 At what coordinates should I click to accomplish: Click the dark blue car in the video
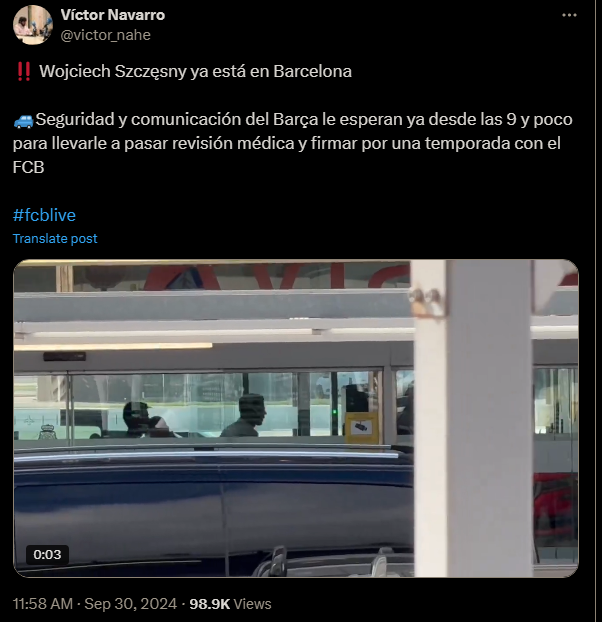point(213,512)
